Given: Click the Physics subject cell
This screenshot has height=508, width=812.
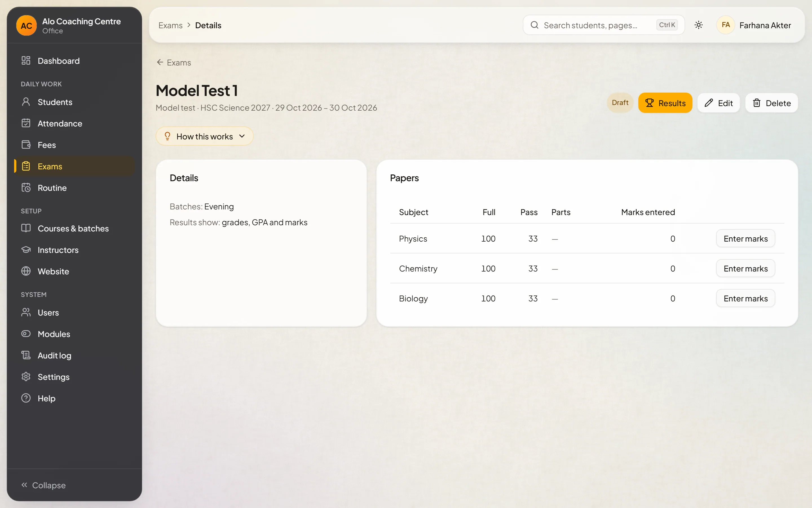Looking at the screenshot, I should 413,239.
